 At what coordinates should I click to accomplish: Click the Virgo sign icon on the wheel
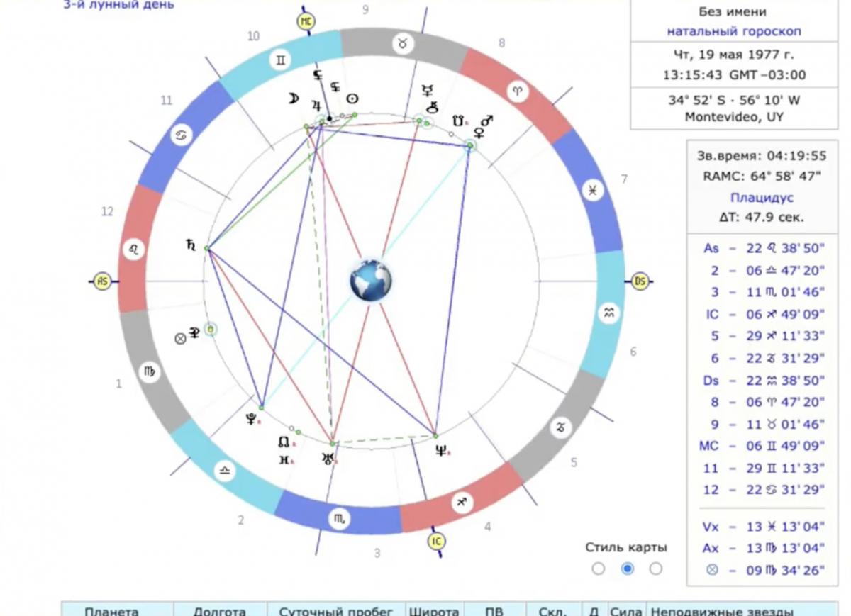150,371
